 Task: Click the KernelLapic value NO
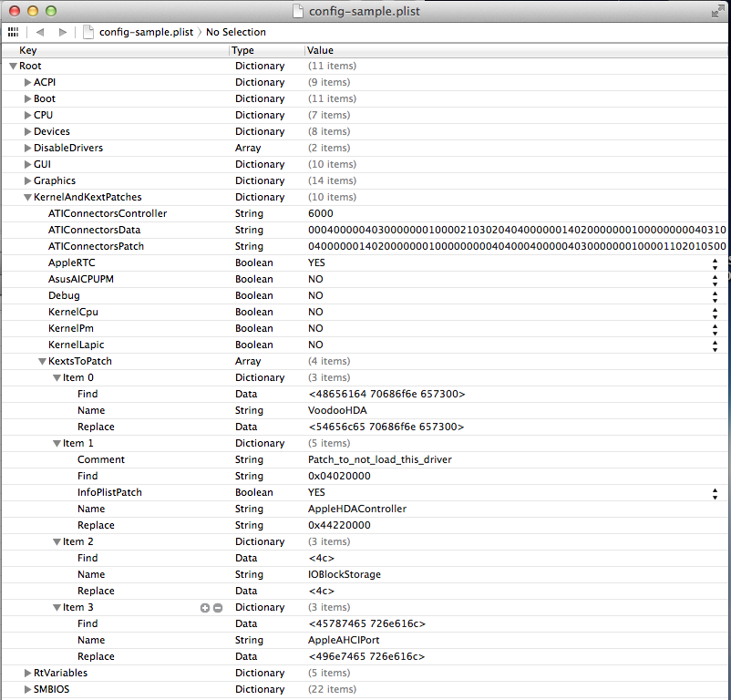click(x=315, y=345)
